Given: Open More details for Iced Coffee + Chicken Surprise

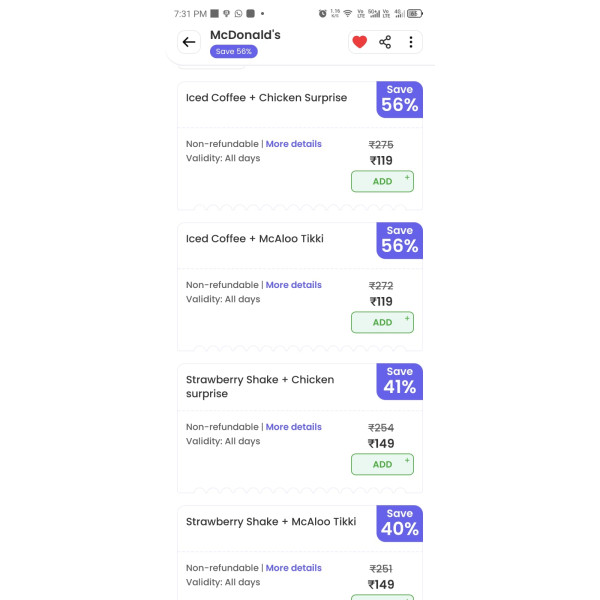Looking at the screenshot, I should 294,144.
